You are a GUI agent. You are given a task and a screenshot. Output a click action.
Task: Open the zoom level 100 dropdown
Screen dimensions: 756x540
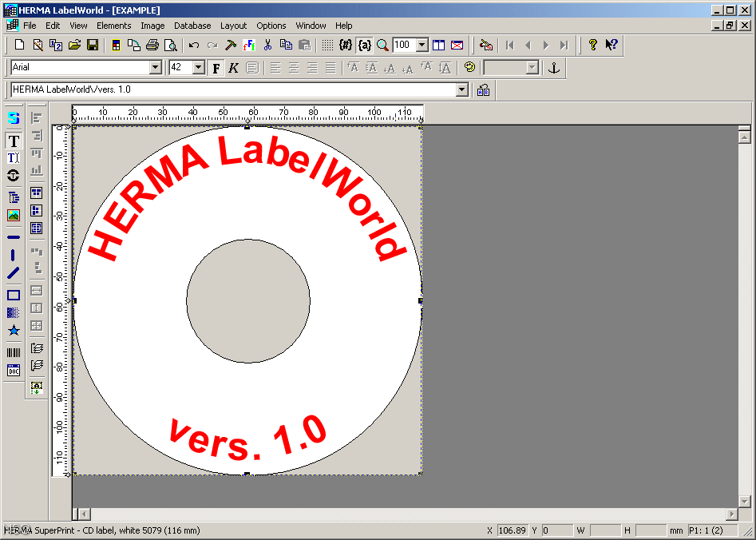[423, 46]
